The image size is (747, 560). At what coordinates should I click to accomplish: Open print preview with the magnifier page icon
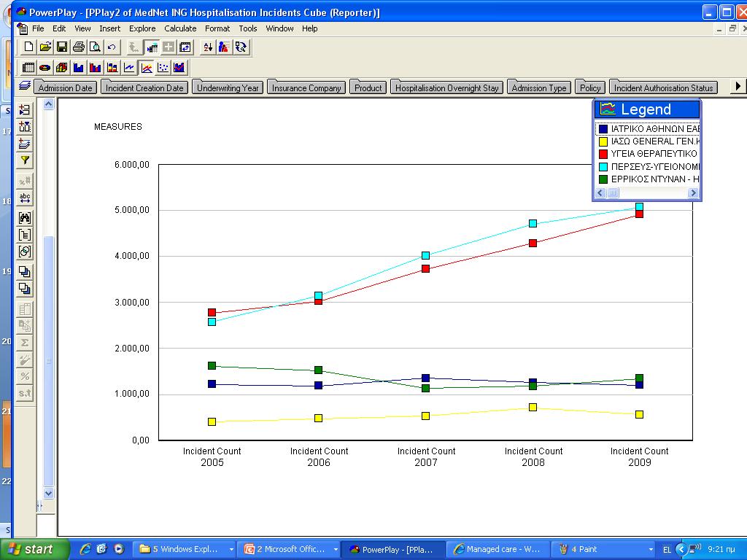96,47
